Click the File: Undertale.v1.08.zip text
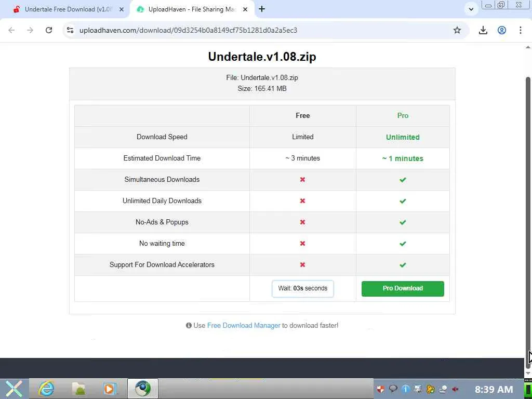 pyautogui.click(x=262, y=78)
